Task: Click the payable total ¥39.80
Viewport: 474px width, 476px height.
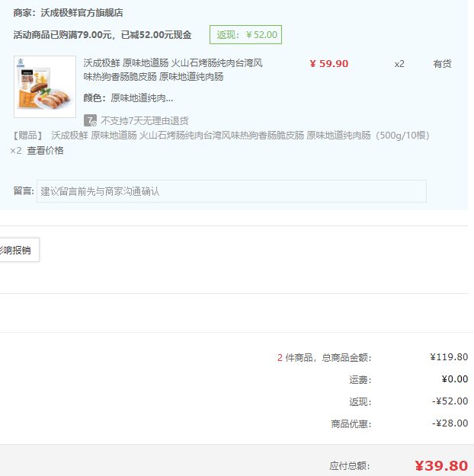Action: click(441, 465)
